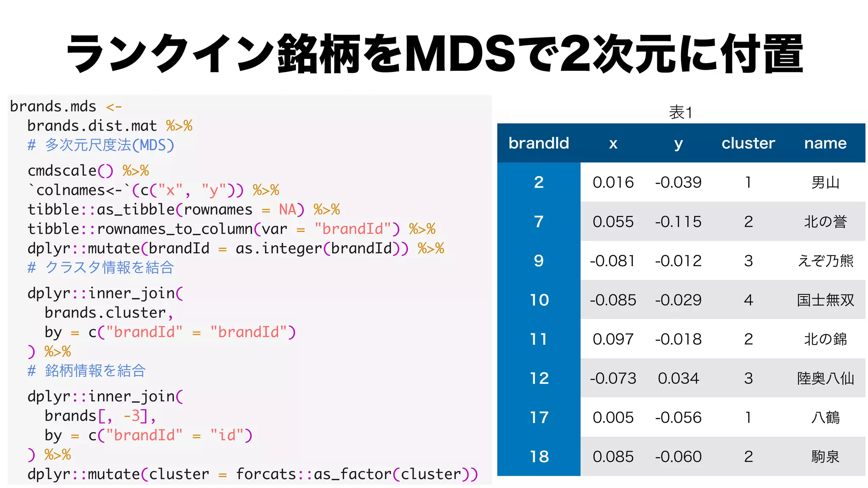Click brandId cell 10
The image size is (868, 488).
(539, 300)
